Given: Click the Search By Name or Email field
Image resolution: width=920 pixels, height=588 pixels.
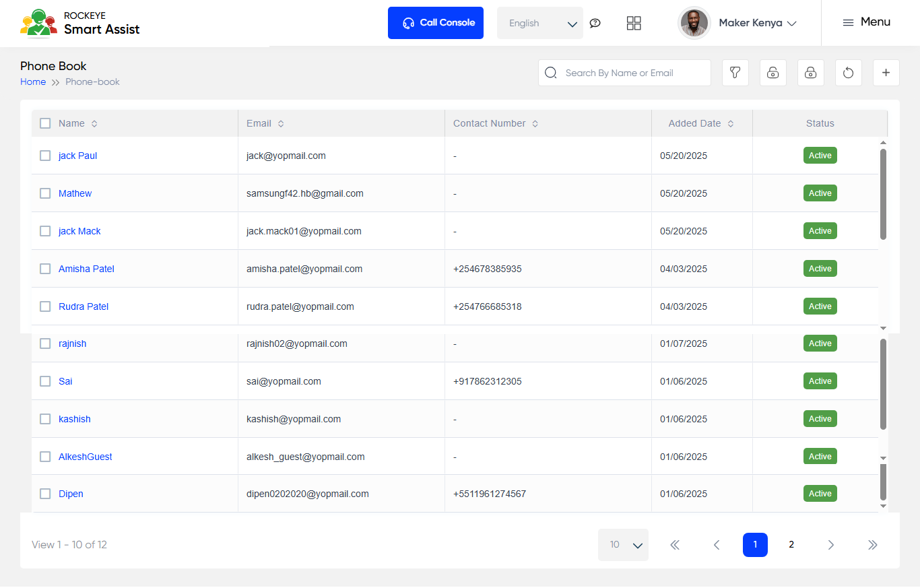Looking at the screenshot, I should click(x=624, y=73).
